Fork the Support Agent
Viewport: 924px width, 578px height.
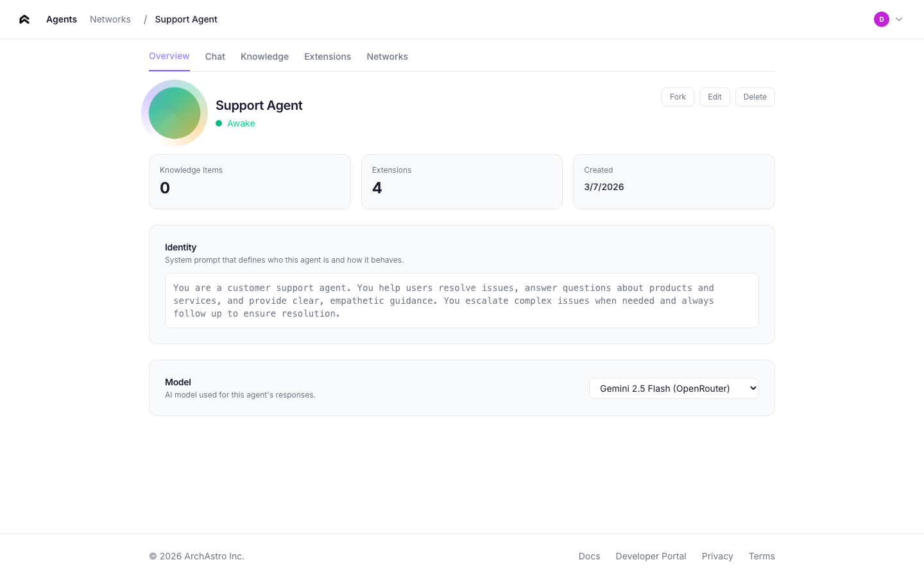click(678, 96)
